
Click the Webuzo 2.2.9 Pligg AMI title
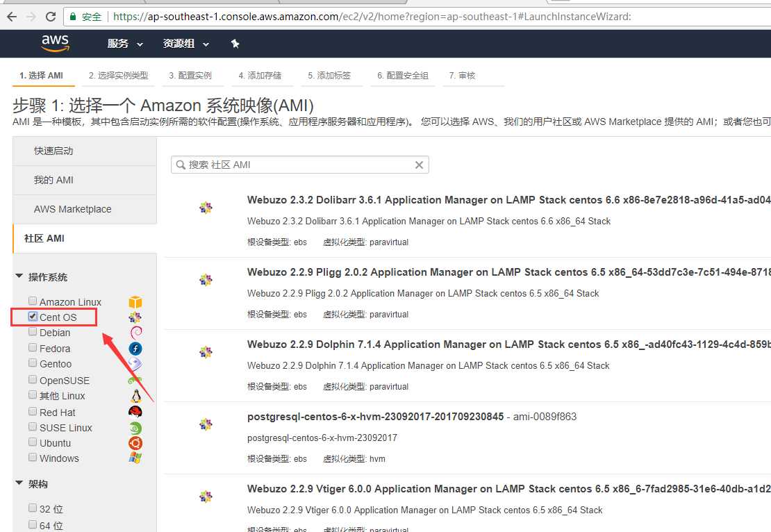coord(508,272)
